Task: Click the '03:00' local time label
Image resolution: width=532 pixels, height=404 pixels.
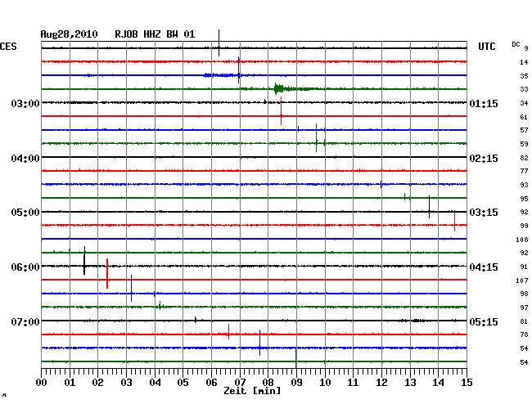Action: (25, 103)
